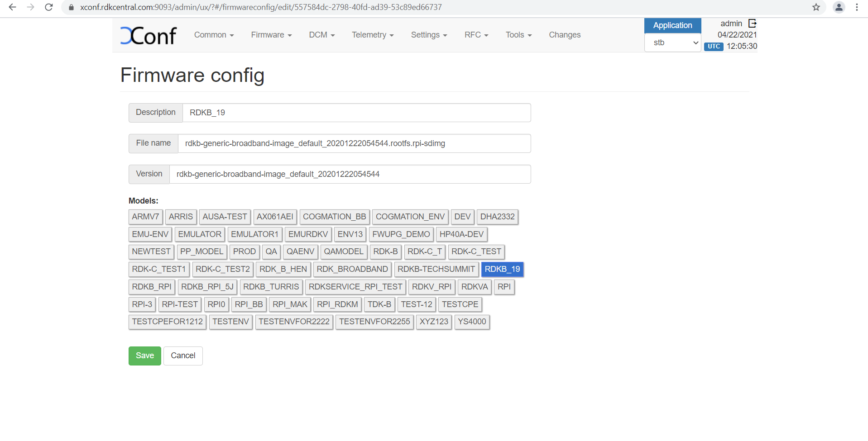The image size is (868, 441).
Task: Click the XConf logo
Action: pos(149,36)
